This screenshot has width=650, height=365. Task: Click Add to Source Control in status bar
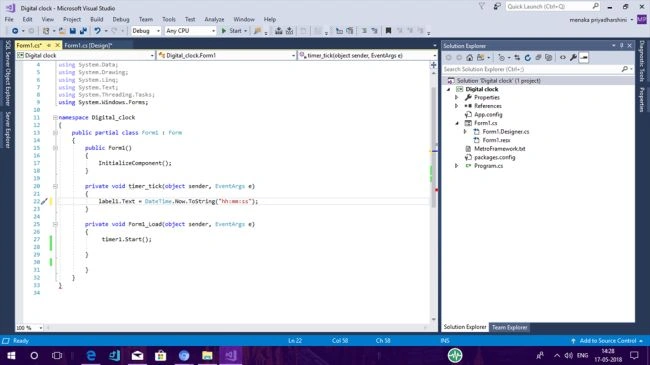coord(607,341)
